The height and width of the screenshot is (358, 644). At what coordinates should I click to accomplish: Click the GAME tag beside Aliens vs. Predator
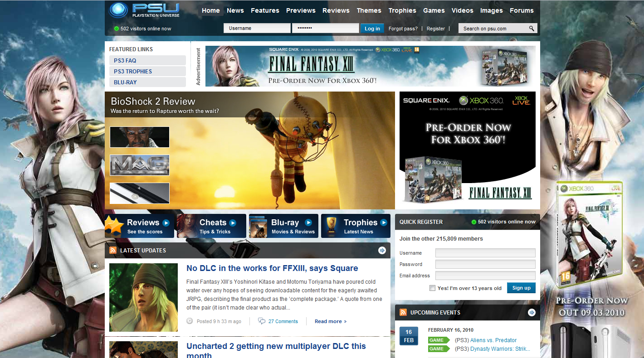pyautogui.click(x=439, y=340)
